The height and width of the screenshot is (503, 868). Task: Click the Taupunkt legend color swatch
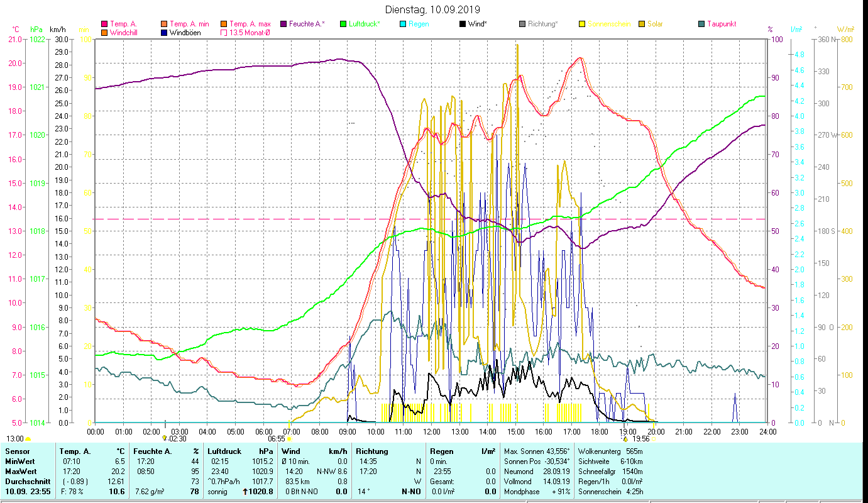(701, 25)
